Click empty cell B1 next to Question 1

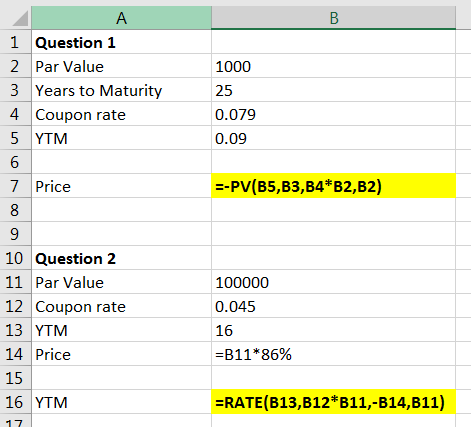[333, 42]
